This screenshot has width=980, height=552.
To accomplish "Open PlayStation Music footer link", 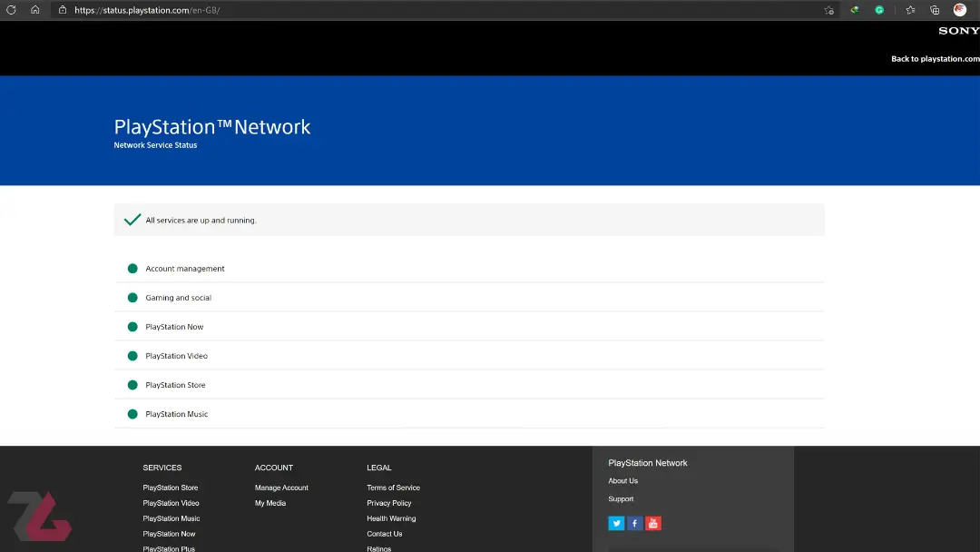I will pyautogui.click(x=171, y=518).
